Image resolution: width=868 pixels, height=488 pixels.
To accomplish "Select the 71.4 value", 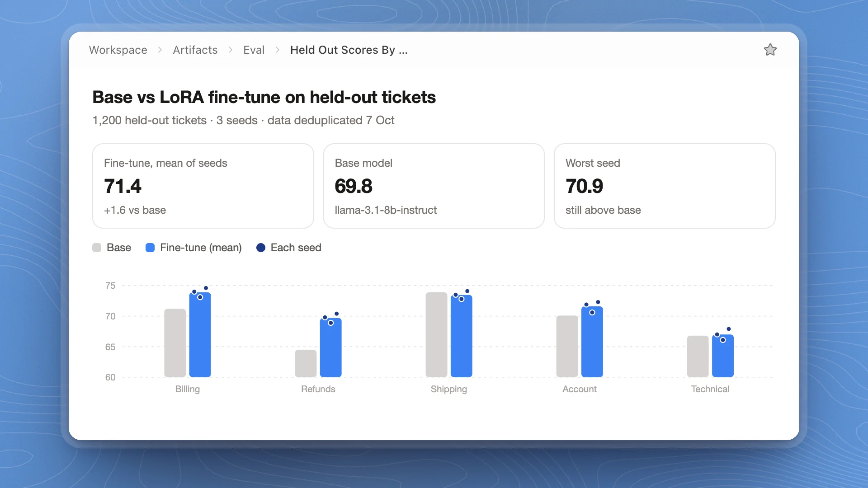I will pos(123,186).
